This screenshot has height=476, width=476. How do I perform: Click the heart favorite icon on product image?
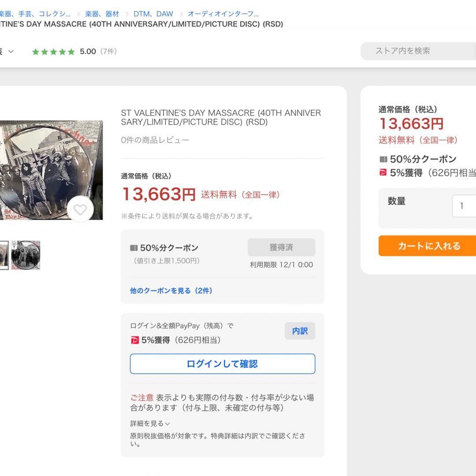tap(80, 210)
